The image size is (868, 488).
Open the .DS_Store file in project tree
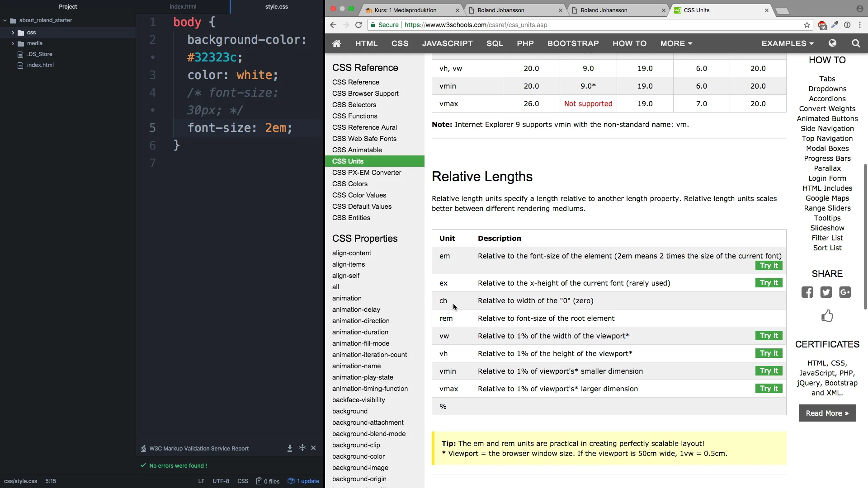pyautogui.click(x=40, y=54)
